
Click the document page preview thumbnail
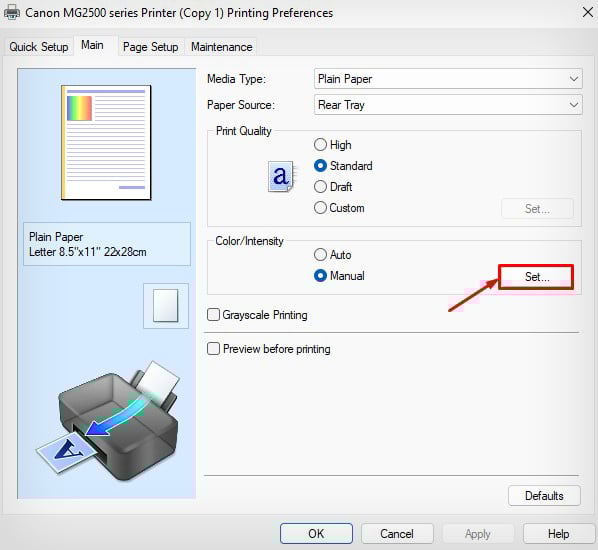tap(106, 142)
